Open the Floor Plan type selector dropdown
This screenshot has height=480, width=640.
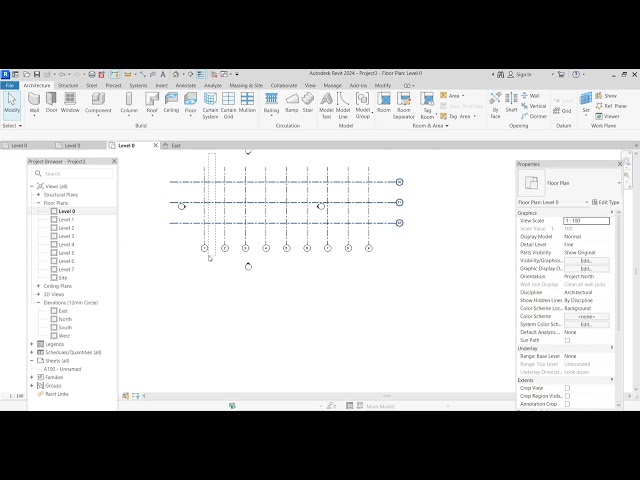(x=619, y=183)
